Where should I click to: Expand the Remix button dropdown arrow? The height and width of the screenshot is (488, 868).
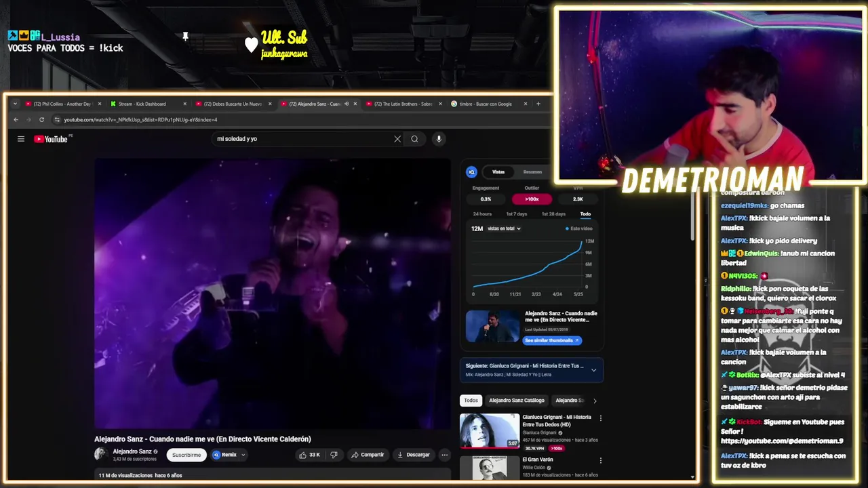point(243,455)
